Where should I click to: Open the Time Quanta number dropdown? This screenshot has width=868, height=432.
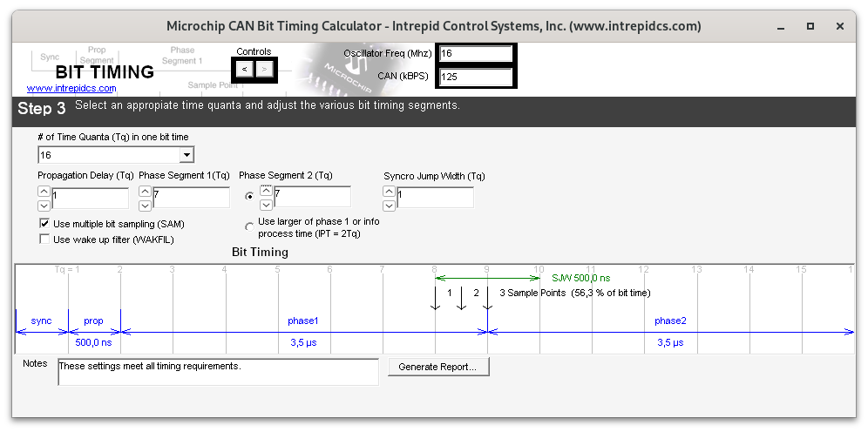186,155
